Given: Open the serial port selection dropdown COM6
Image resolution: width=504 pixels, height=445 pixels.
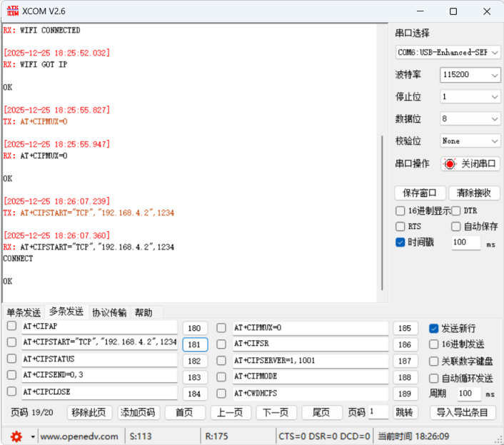Looking at the screenshot, I should (448, 52).
